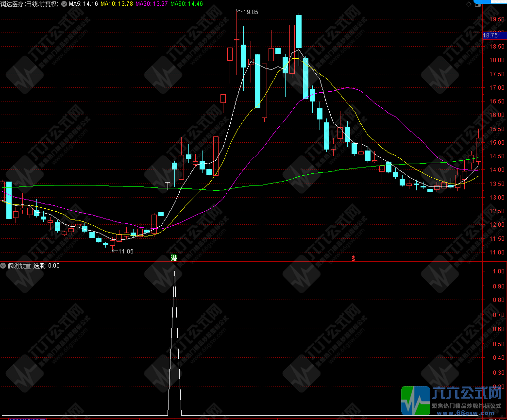Click the 19.85 high price marker

(x=251, y=12)
